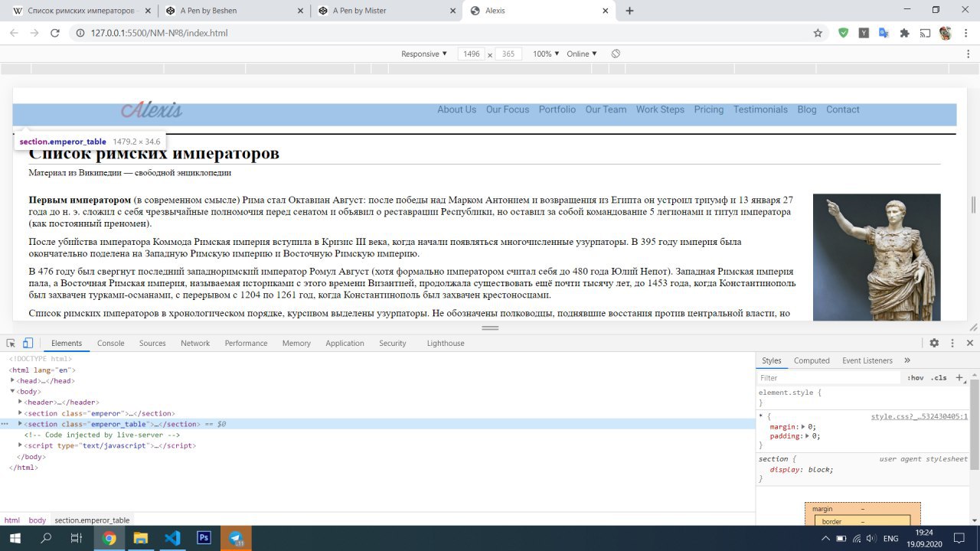980x551 pixels.
Task: Open Task View on the taskbar
Action: [76, 538]
